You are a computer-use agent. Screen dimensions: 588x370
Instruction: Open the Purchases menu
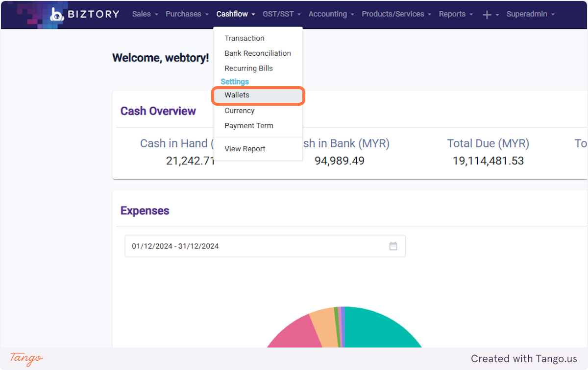click(x=187, y=14)
